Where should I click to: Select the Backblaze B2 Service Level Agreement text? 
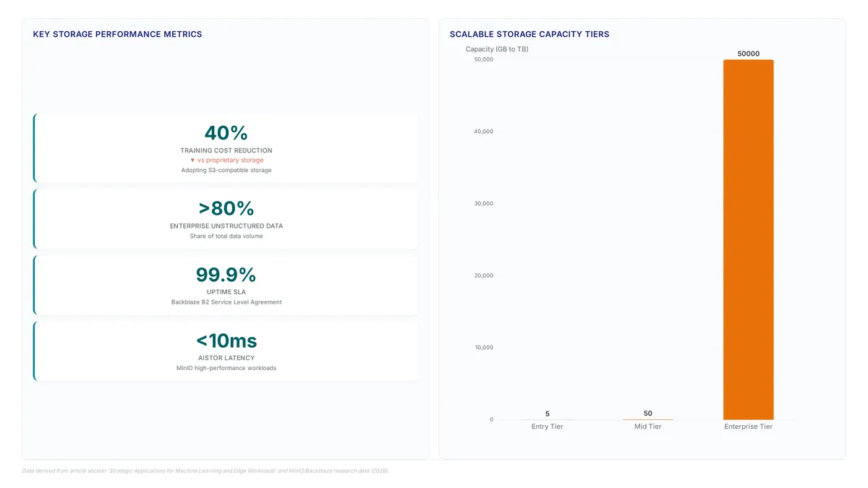pos(226,302)
